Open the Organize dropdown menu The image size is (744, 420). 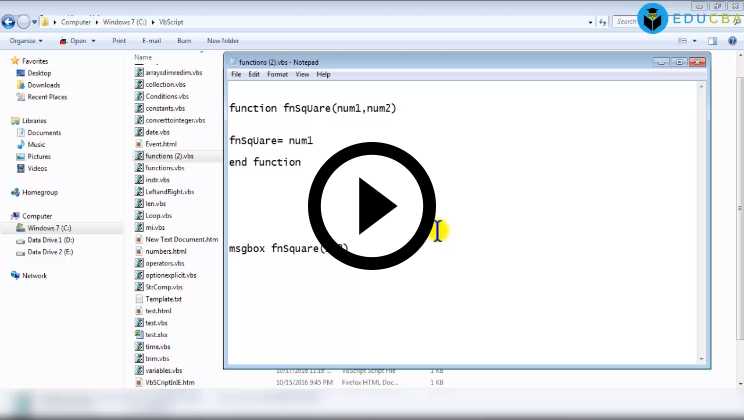(26, 41)
